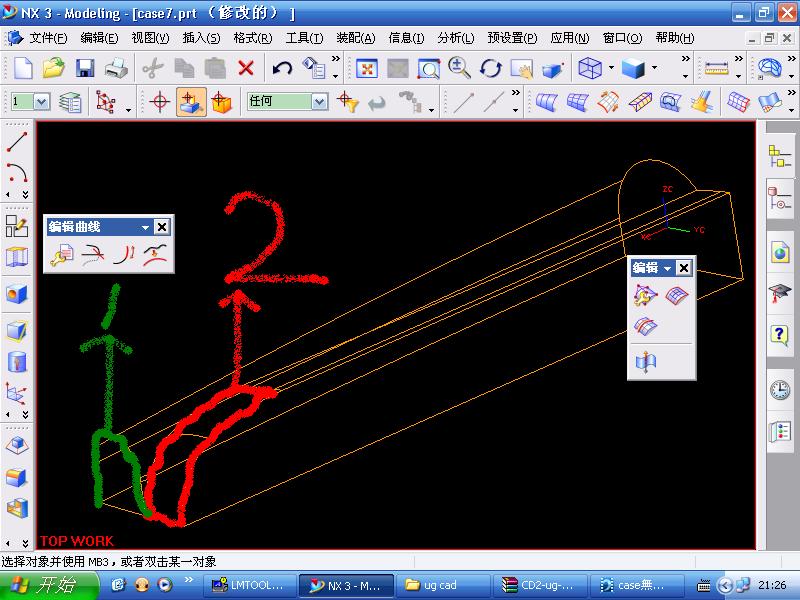This screenshot has height=600, width=800.
Task: Click the shaded blue cube icon
Action: (633, 68)
